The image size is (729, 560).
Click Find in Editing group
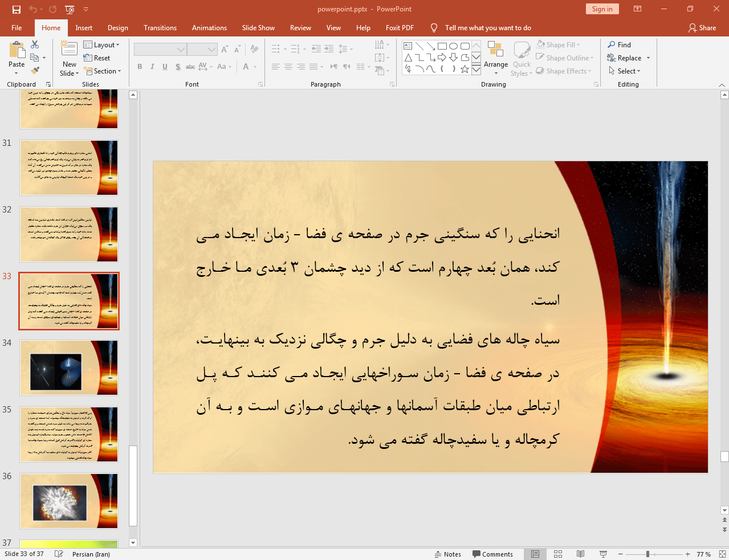pyautogui.click(x=620, y=45)
